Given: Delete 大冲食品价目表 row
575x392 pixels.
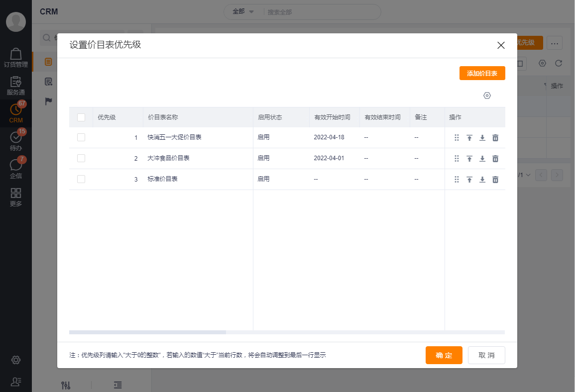Looking at the screenshot, I should tap(495, 159).
